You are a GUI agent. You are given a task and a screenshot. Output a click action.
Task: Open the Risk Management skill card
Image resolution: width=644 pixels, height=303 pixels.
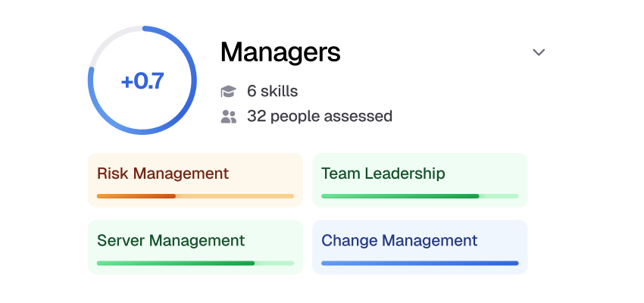click(195, 180)
